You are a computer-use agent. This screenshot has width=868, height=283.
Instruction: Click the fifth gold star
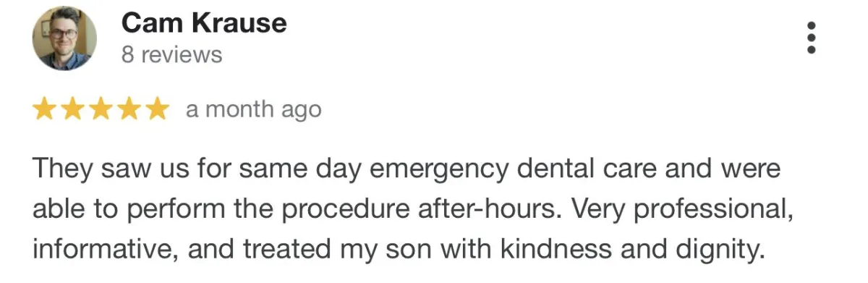pos(156,110)
